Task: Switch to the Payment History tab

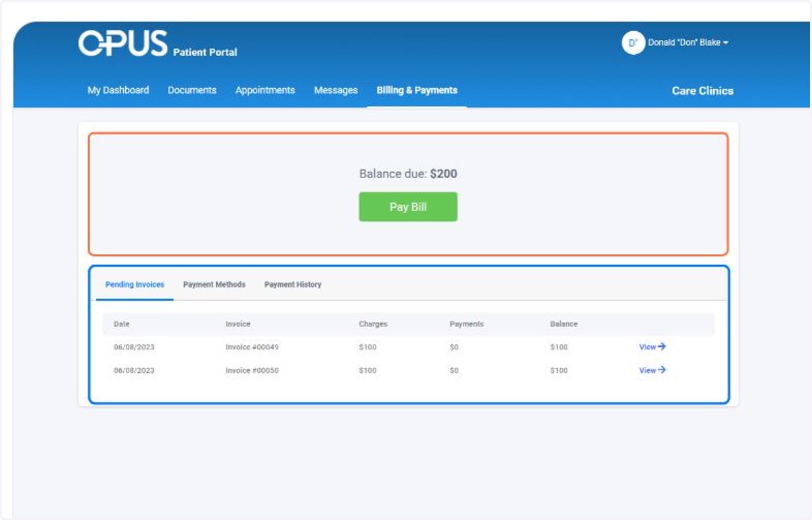Action: [x=293, y=284]
